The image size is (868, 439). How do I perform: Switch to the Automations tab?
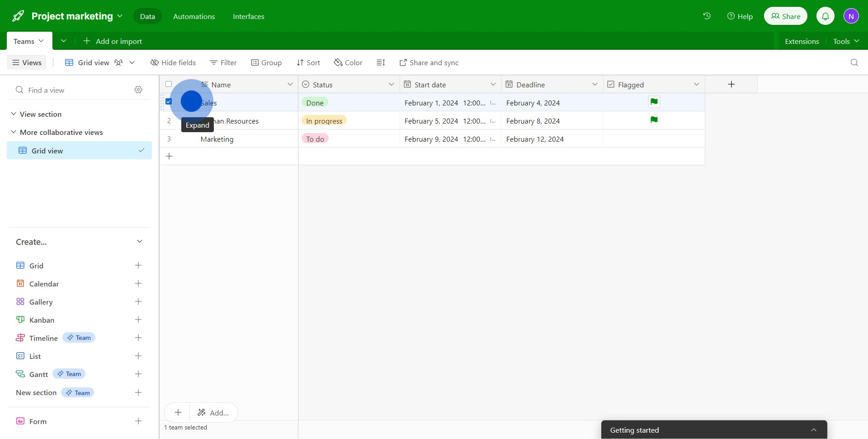(194, 16)
